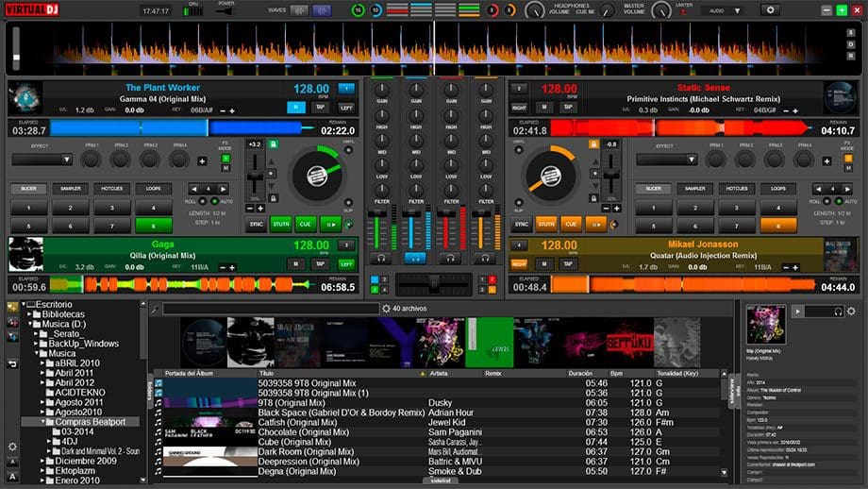This screenshot has height=489, width=868.
Task: Click the TAP button on the Static Sense deck
Action: [568, 108]
